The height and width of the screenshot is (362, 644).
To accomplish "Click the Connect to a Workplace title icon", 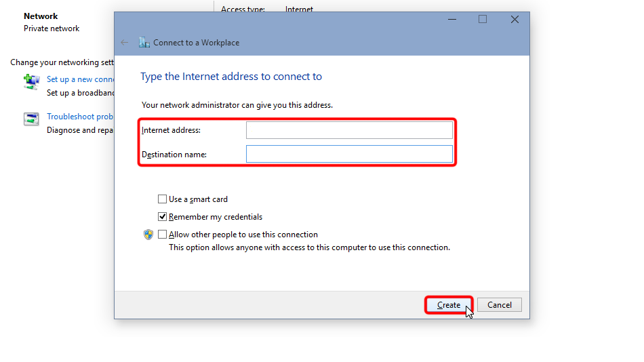I will pos(144,43).
